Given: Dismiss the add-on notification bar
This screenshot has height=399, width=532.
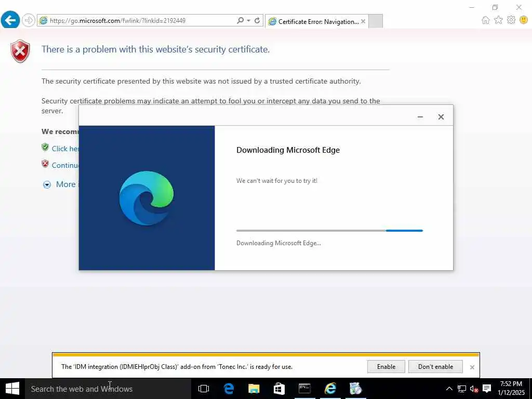Looking at the screenshot, I should (472, 367).
